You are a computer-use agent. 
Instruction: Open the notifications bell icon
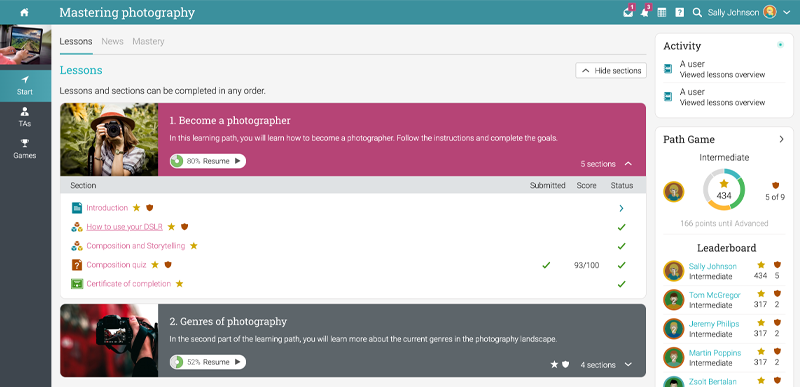645,12
